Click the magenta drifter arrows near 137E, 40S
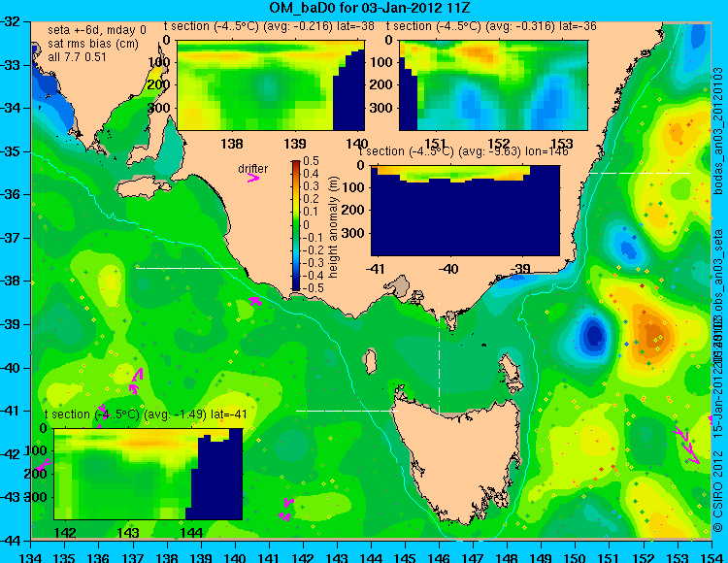 [x=136, y=381]
